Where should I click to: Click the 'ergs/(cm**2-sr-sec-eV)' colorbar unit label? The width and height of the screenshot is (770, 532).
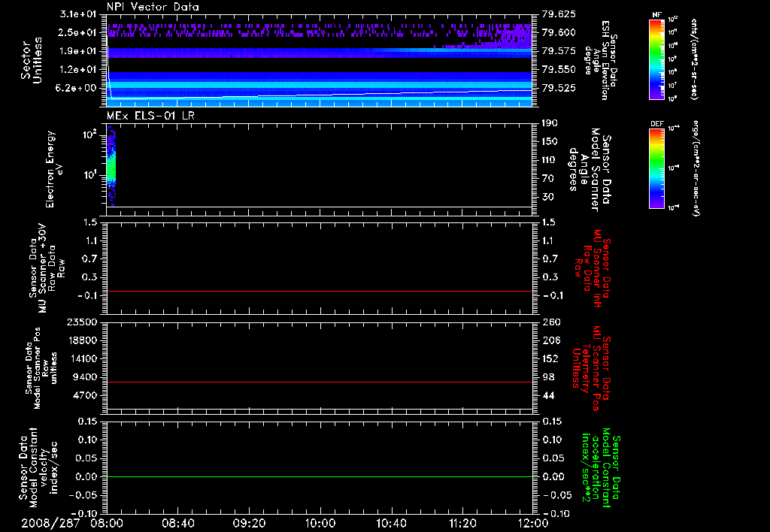696,168
